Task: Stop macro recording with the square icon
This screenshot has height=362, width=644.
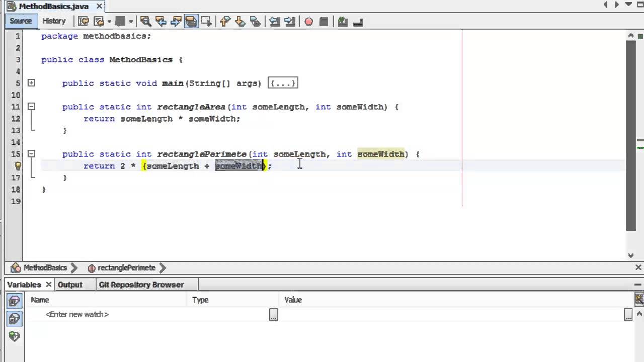Action: tap(324, 22)
